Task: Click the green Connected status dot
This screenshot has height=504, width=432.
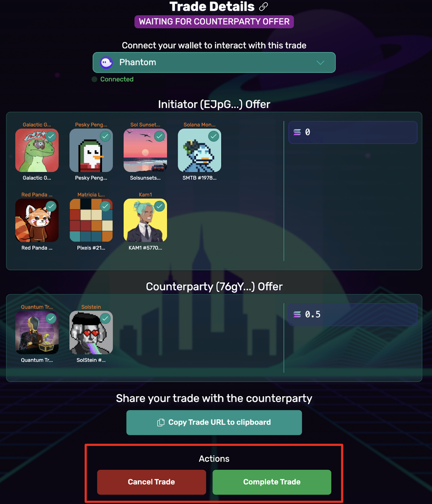Action: [x=95, y=79]
